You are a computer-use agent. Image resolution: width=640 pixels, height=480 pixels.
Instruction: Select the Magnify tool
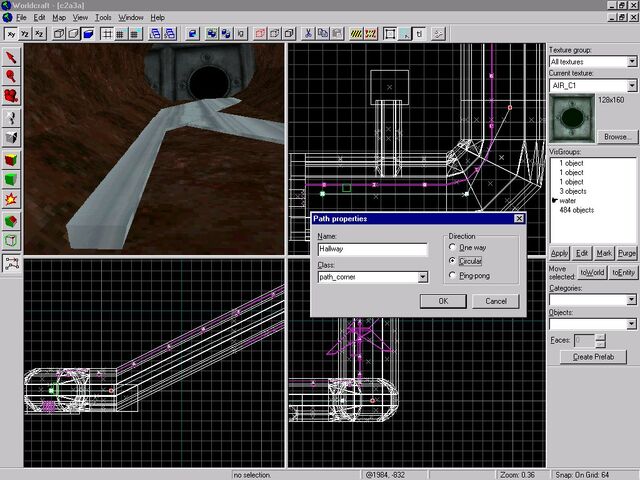click(11, 77)
